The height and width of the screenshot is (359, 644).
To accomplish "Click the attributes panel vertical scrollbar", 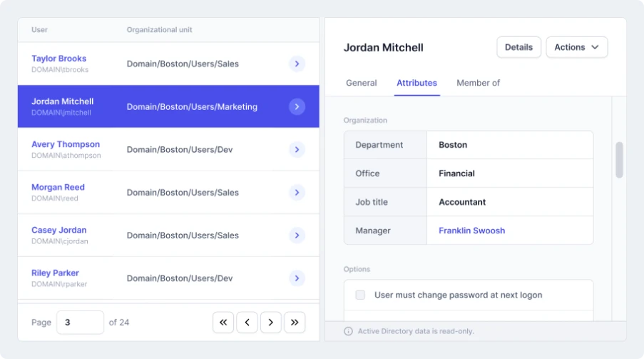I will point(619,160).
